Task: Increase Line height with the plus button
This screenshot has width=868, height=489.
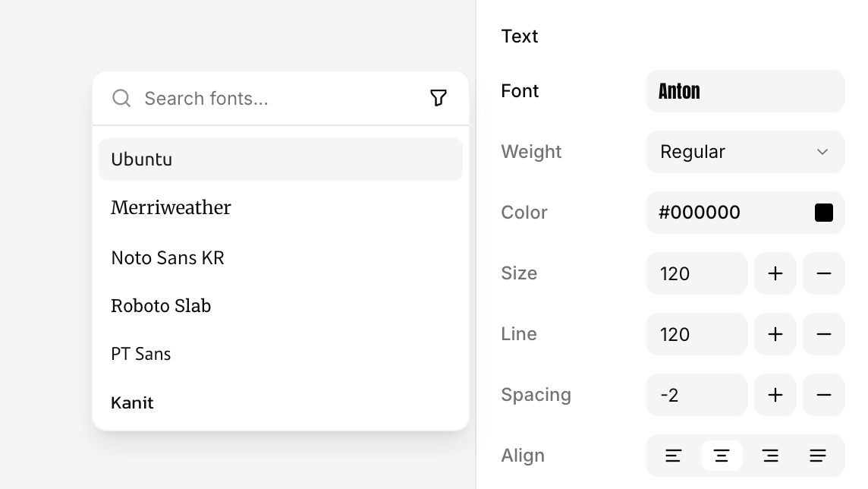Action: pos(775,334)
